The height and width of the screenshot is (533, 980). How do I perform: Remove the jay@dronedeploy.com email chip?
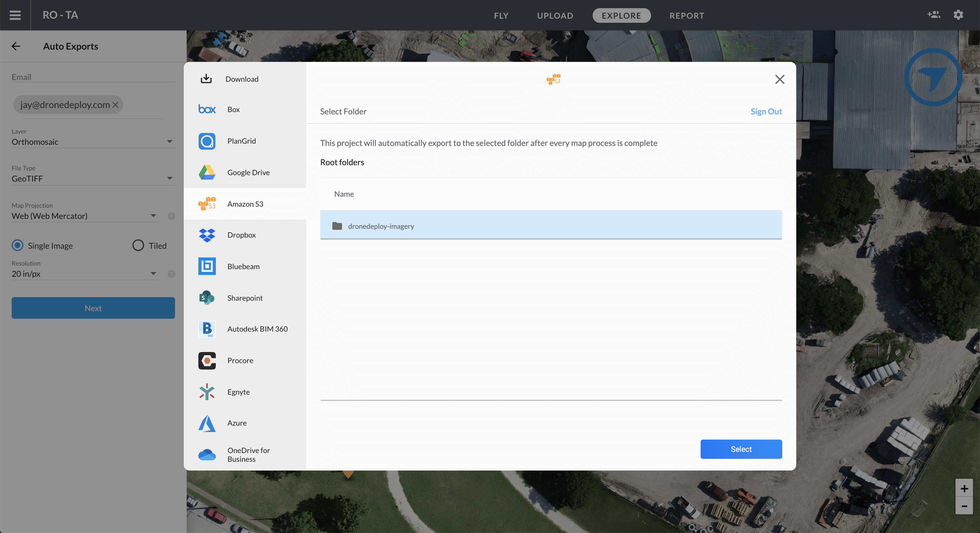[x=116, y=105]
